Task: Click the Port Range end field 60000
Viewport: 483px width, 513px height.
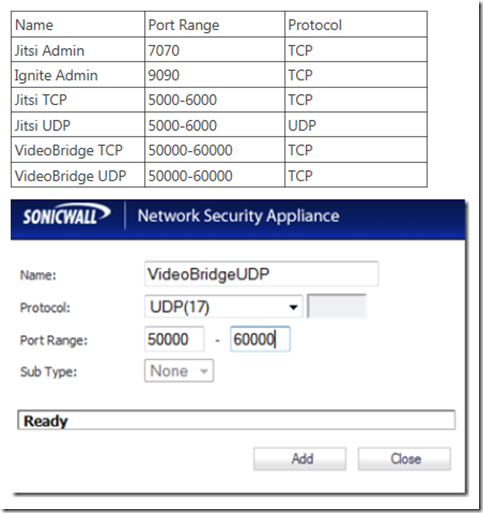Action: click(260, 339)
